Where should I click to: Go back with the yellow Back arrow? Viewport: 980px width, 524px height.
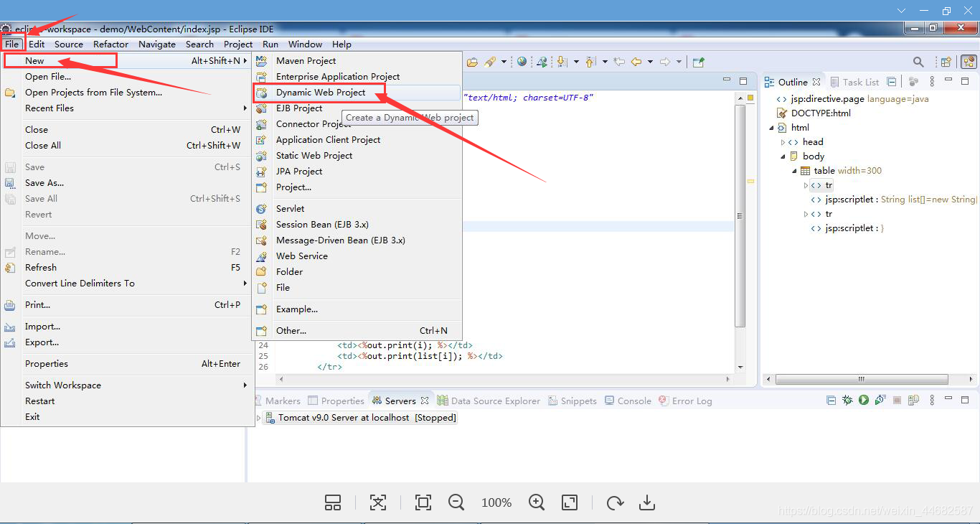636,62
